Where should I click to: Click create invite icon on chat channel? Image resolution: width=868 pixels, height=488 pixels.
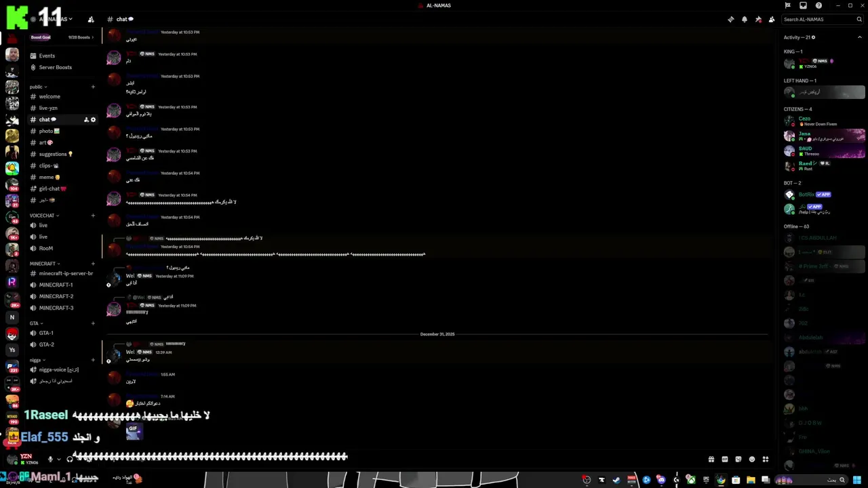86,120
